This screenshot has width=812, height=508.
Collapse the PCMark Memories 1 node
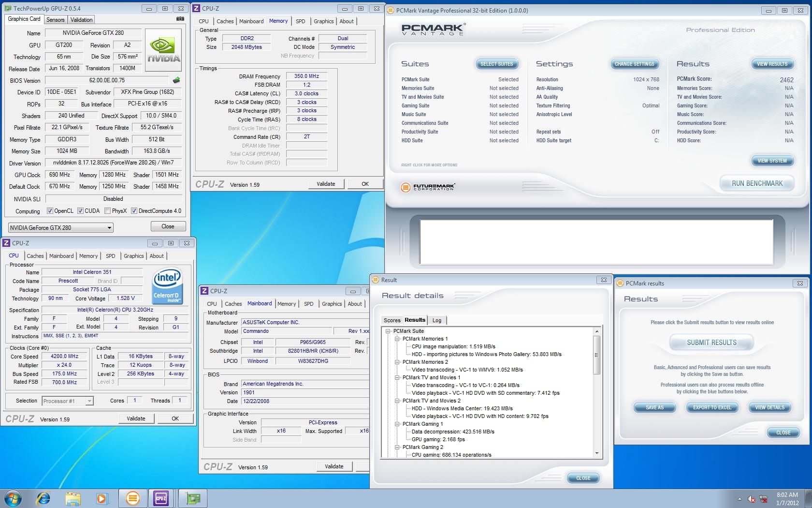[397, 339]
